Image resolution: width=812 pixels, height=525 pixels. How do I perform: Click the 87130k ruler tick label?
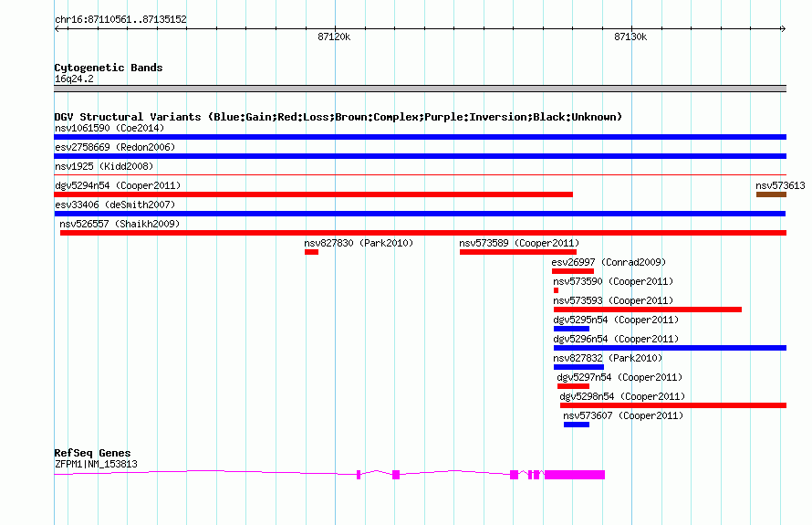coord(630,37)
